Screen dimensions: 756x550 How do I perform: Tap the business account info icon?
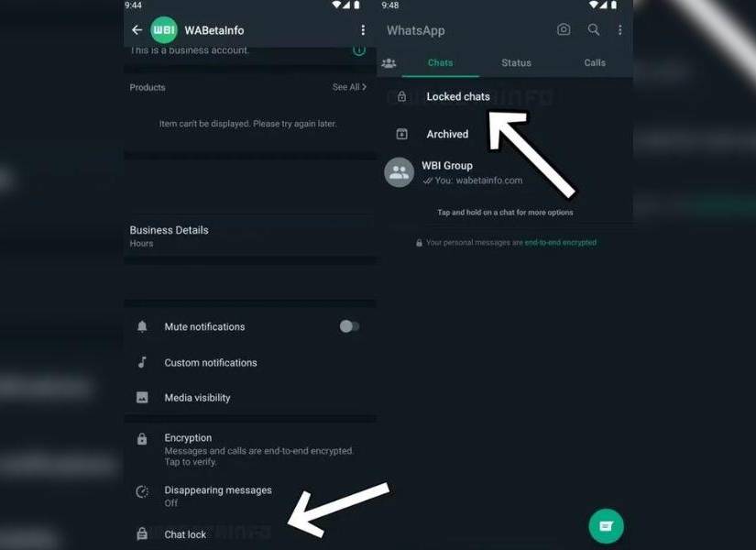pyautogui.click(x=358, y=49)
